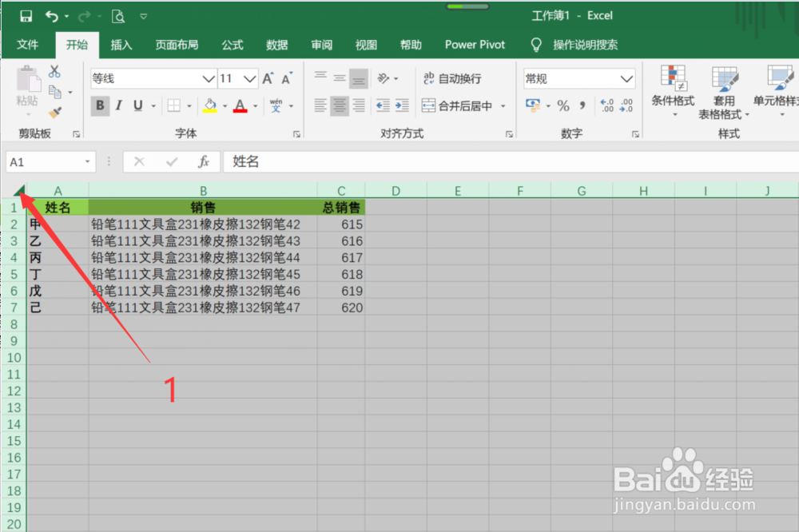This screenshot has width=799, height=532.
Task: Click the 增加小数位数 icon
Action: (607, 105)
